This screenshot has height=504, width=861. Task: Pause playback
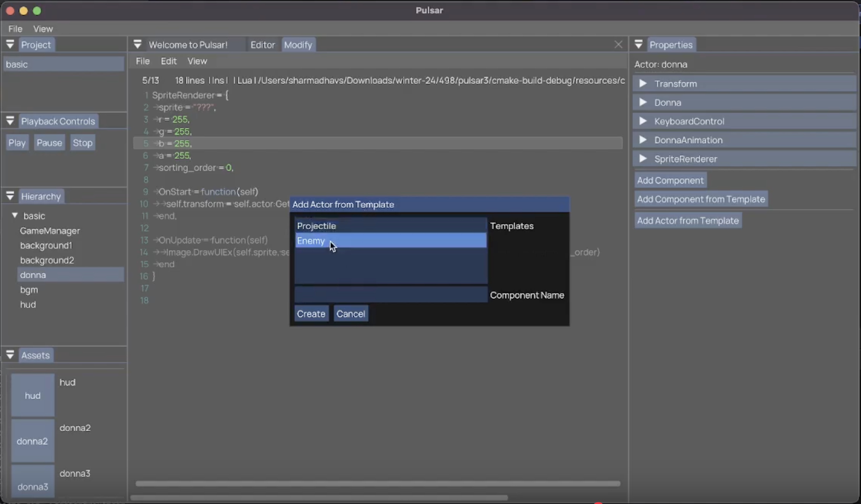pyautogui.click(x=49, y=142)
